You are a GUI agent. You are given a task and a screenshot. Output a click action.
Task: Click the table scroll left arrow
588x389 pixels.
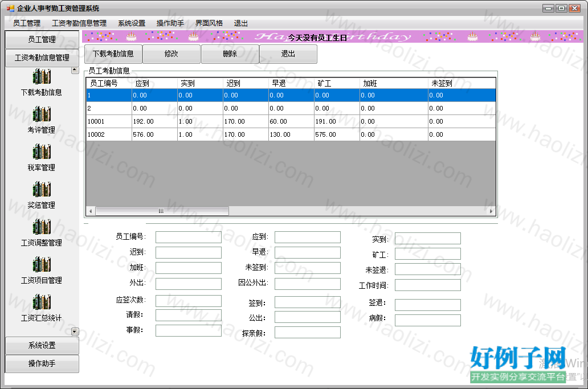tap(91, 211)
